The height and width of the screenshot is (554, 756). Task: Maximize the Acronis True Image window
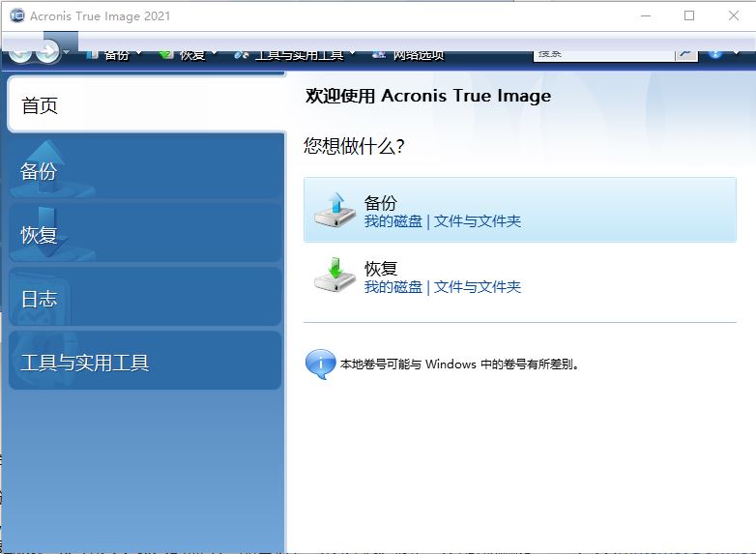pyautogui.click(x=689, y=15)
